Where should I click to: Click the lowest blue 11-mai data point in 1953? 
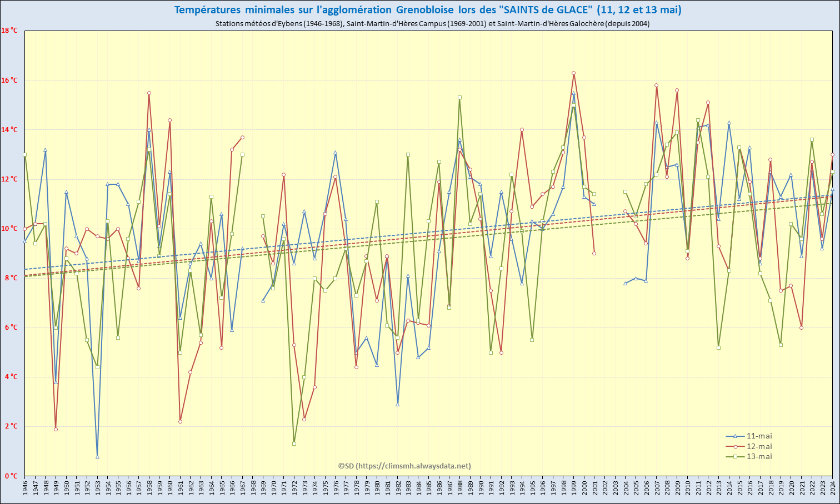point(97,456)
